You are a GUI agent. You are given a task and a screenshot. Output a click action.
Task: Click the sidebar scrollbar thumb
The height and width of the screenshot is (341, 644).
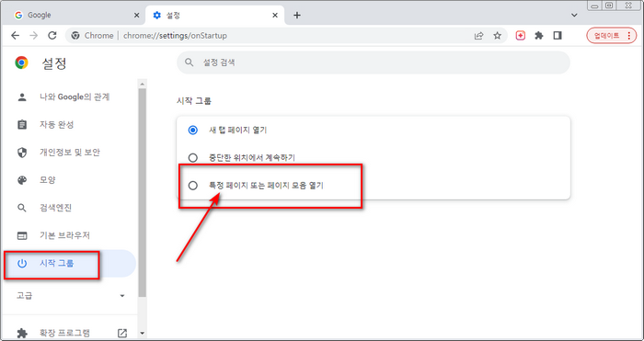(142, 192)
